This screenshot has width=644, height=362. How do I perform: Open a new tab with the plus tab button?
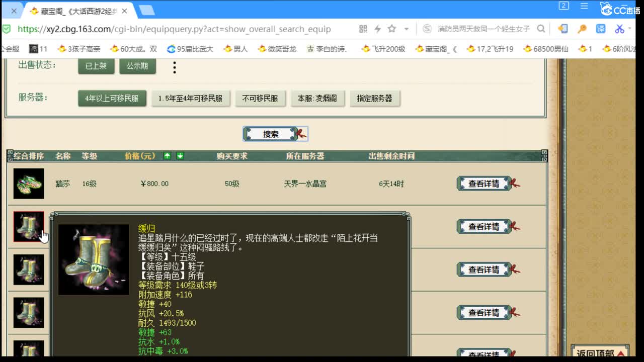[x=146, y=10]
